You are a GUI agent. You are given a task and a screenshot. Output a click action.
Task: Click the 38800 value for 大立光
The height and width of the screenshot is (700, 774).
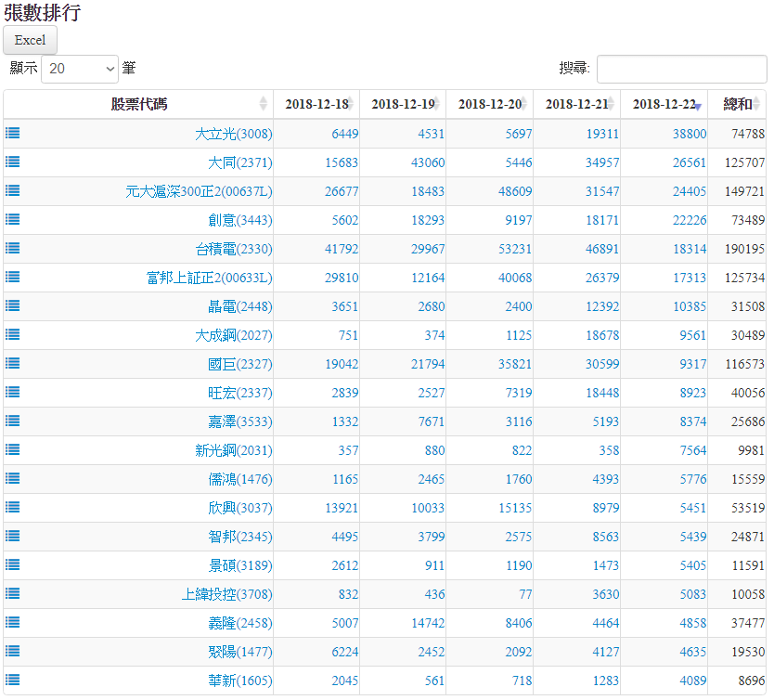(x=689, y=134)
